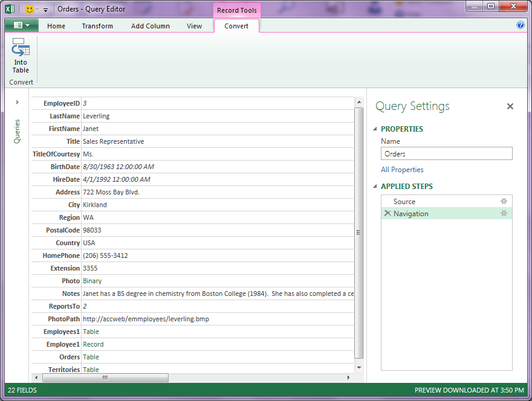Open the Territories Table link
Viewport: 532px width, 401px height.
[x=91, y=370]
